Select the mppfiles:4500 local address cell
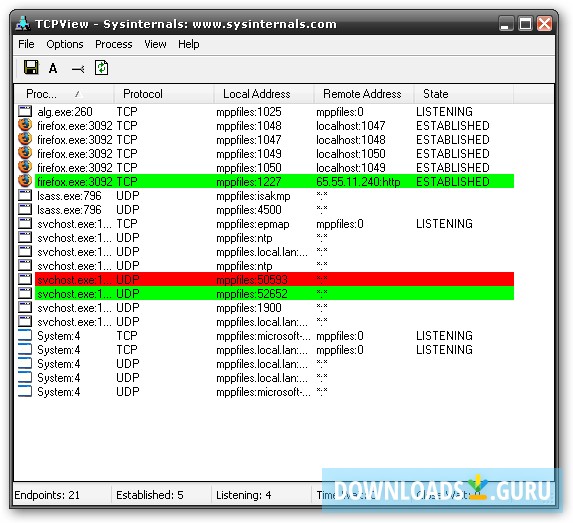Viewport: 573px width, 523px height. point(249,210)
